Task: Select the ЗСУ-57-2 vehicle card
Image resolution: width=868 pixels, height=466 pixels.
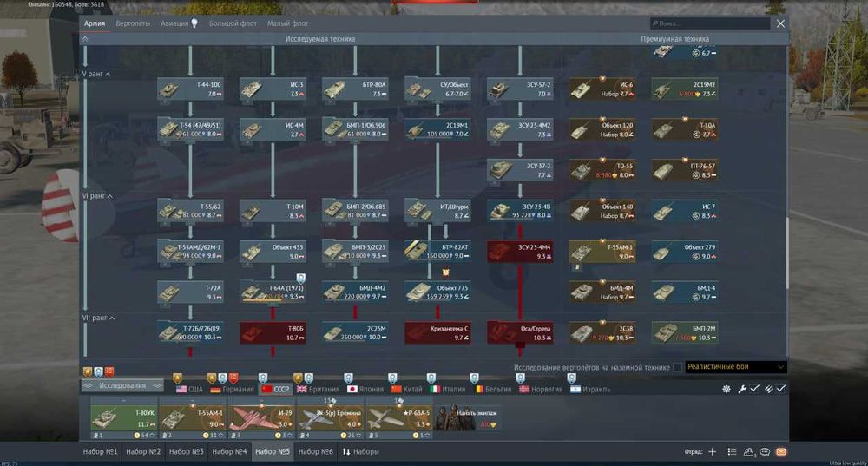Action: point(520,89)
